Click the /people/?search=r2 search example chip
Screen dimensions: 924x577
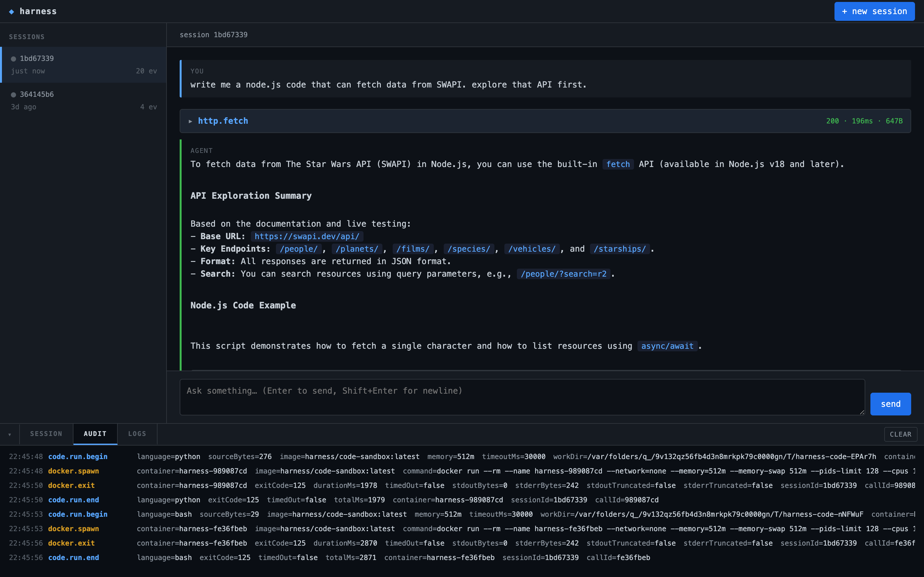click(x=564, y=274)
